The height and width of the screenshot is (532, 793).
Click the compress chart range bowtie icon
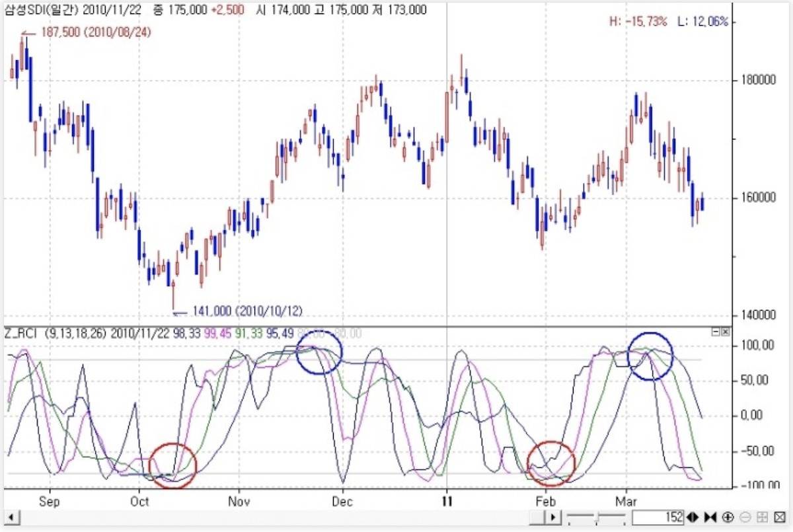coord(710,517)
